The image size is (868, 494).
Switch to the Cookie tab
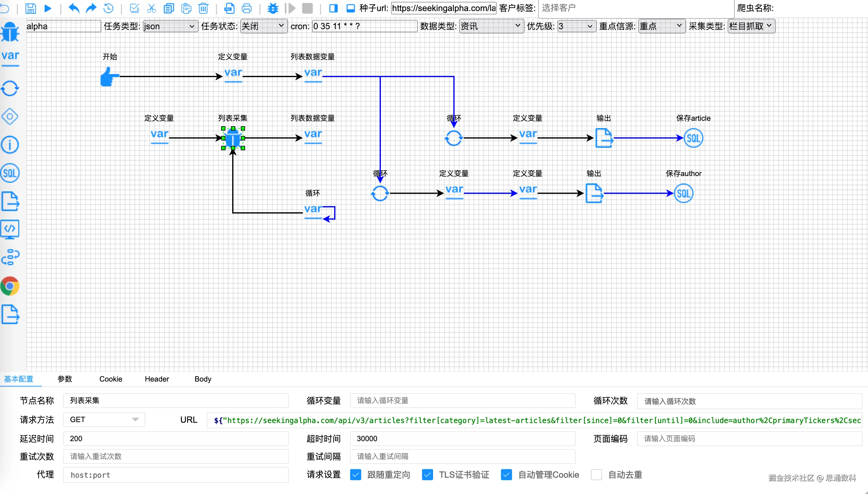111,379
